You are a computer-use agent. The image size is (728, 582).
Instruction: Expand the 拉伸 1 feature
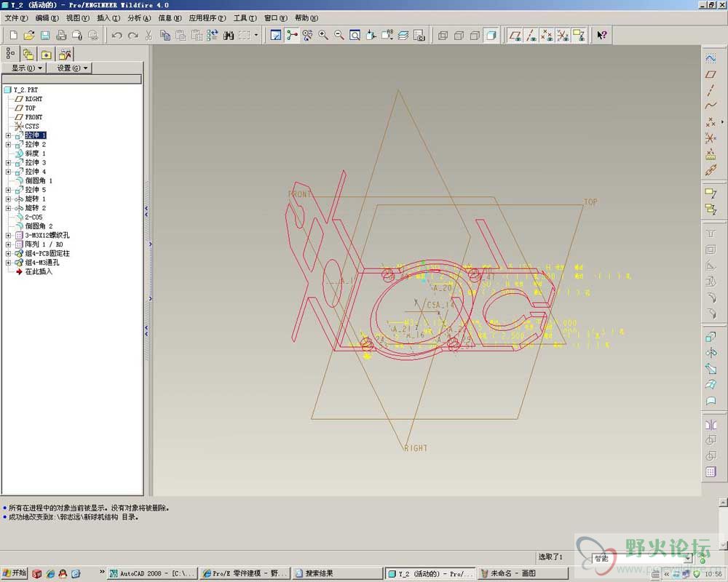pyautogui.click(x=8, y=135)
